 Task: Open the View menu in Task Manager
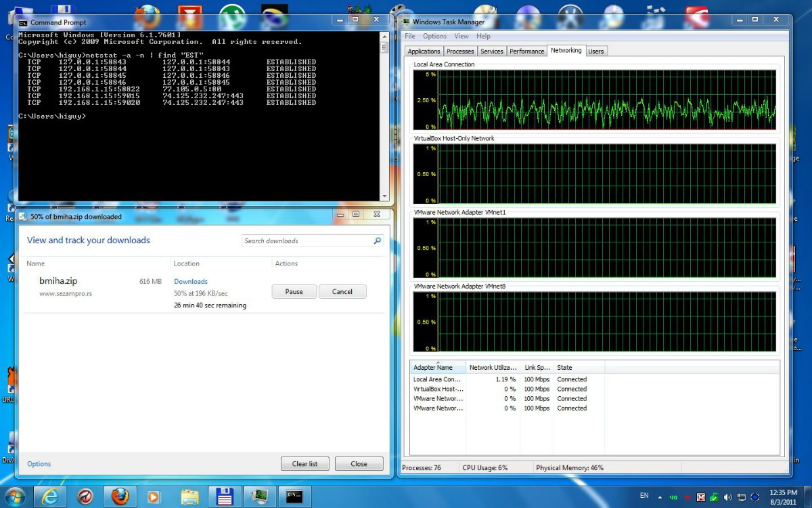point(461,37)
